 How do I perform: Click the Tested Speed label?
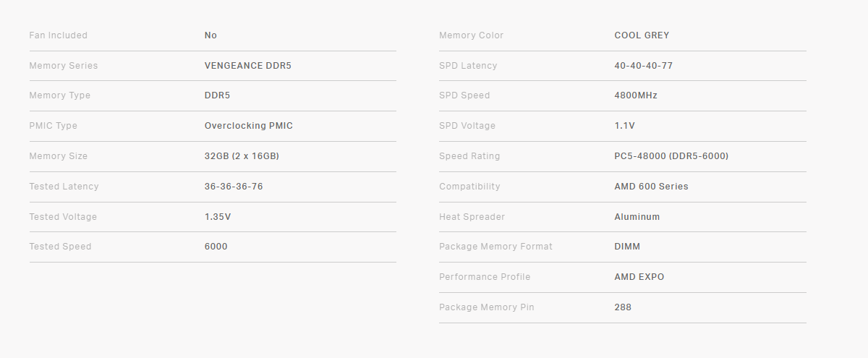[60, 247]
